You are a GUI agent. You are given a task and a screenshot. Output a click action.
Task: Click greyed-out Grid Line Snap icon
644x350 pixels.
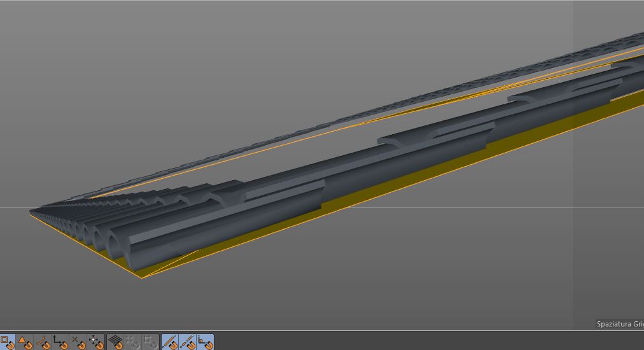[x=150, y=342]
